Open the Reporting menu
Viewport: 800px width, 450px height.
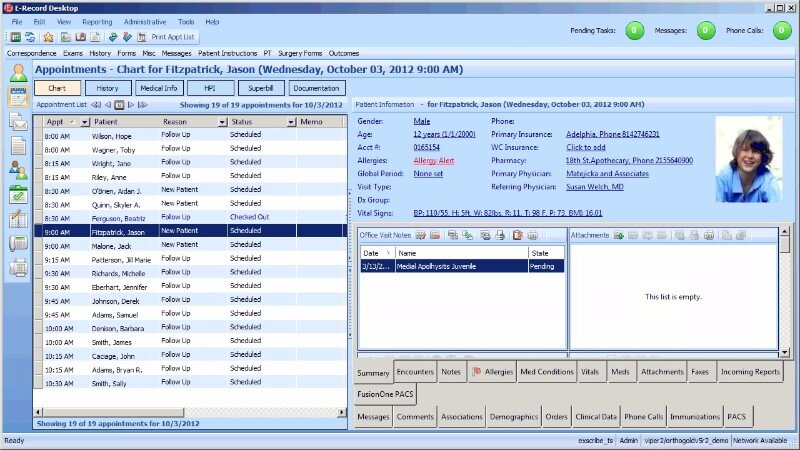coord(97,21)
